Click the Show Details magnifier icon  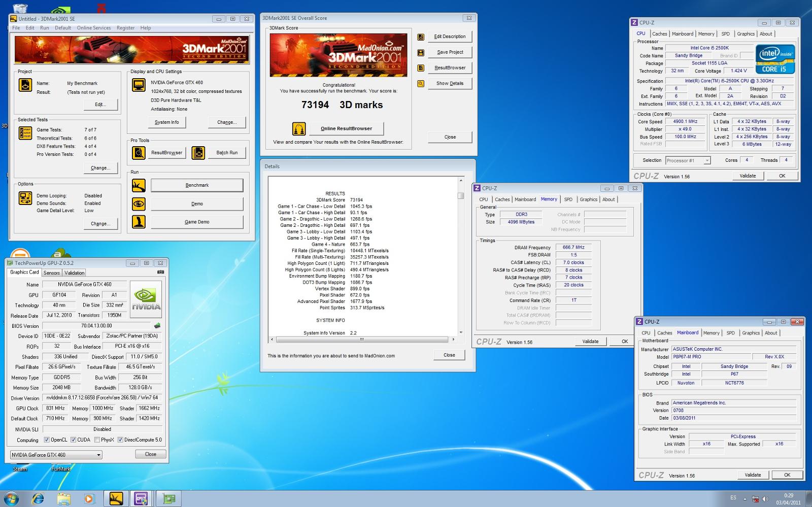click(x=421, y=84)
